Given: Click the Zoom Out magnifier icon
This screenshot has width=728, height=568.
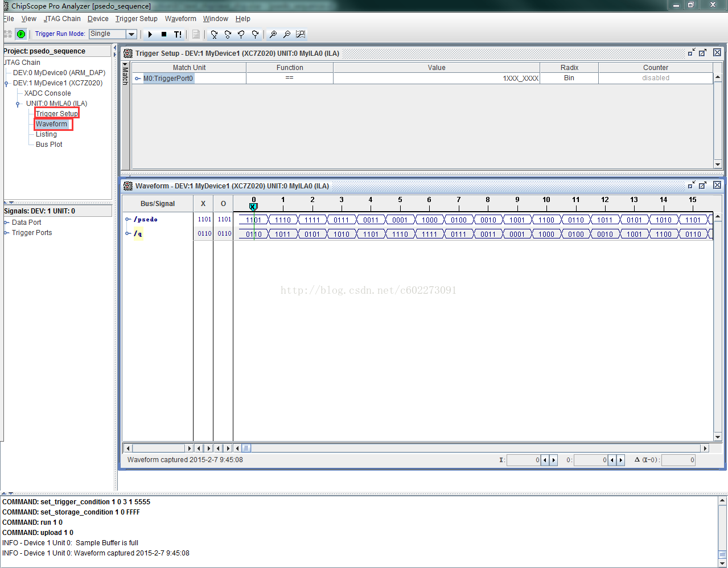Looking at the screenshot, I should tap(287, 34).
